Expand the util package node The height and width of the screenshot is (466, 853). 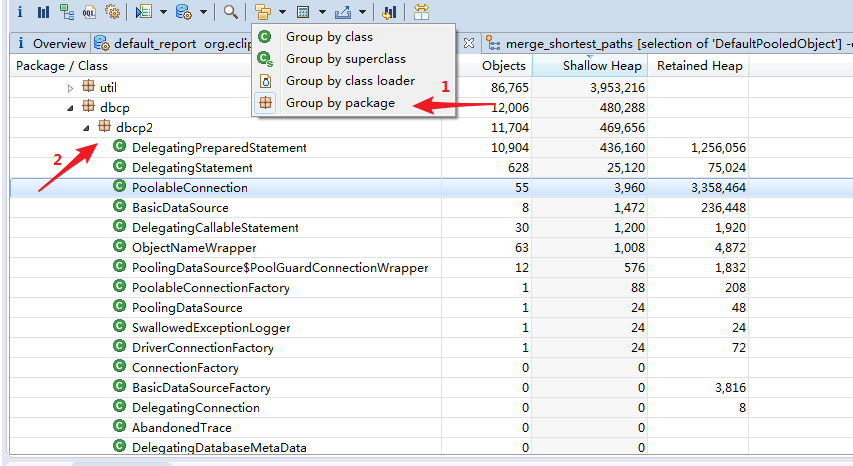70,88
